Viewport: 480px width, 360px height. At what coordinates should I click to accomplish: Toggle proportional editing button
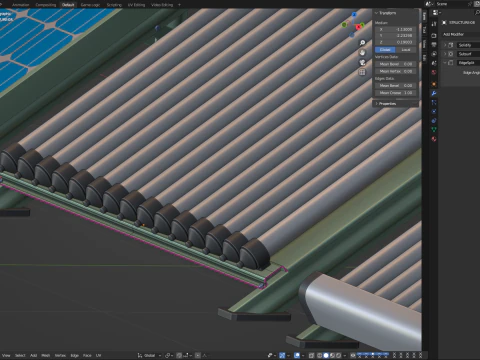[x=198, y=355]
